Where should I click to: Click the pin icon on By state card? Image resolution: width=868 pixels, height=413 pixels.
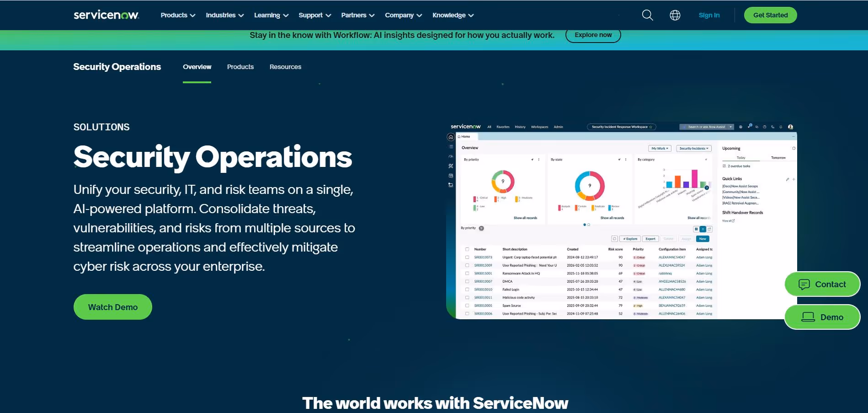(619, 160)
